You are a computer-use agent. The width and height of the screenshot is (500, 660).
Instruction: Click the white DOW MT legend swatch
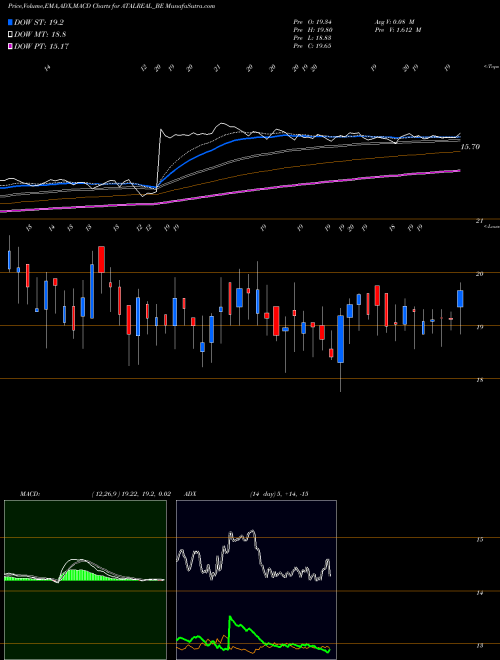(x=10, y=34)
